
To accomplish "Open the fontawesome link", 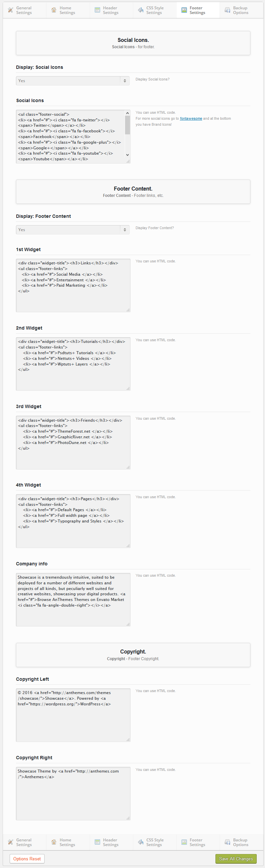I will 191,118.
